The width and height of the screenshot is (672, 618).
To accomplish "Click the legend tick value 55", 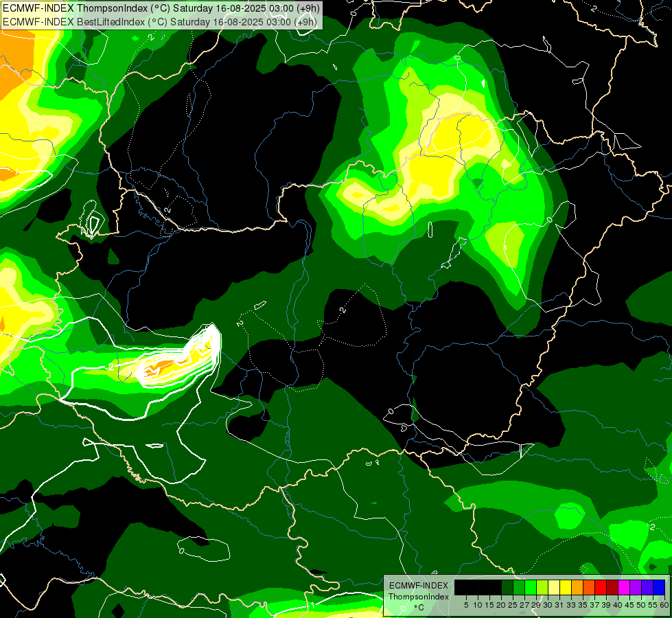I will [653, 605].
